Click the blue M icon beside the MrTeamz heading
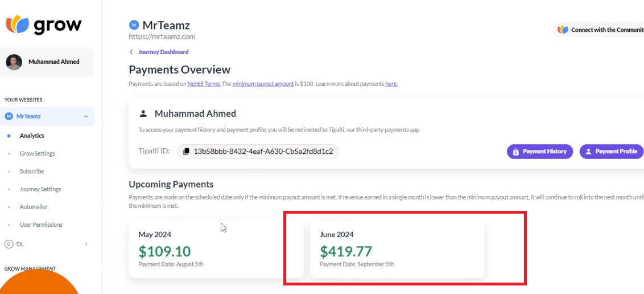Screen dimensions: 644x294 134,25
